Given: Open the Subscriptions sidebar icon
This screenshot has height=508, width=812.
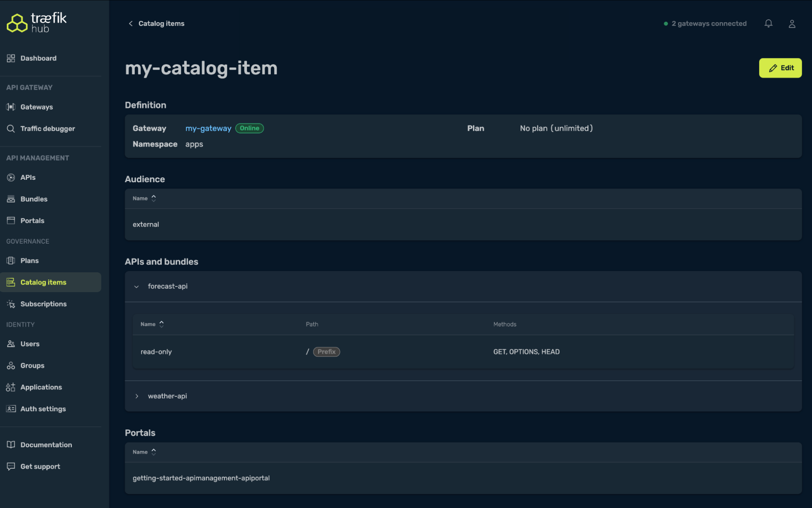Looking at the screenshot, I should pos(11,304).
